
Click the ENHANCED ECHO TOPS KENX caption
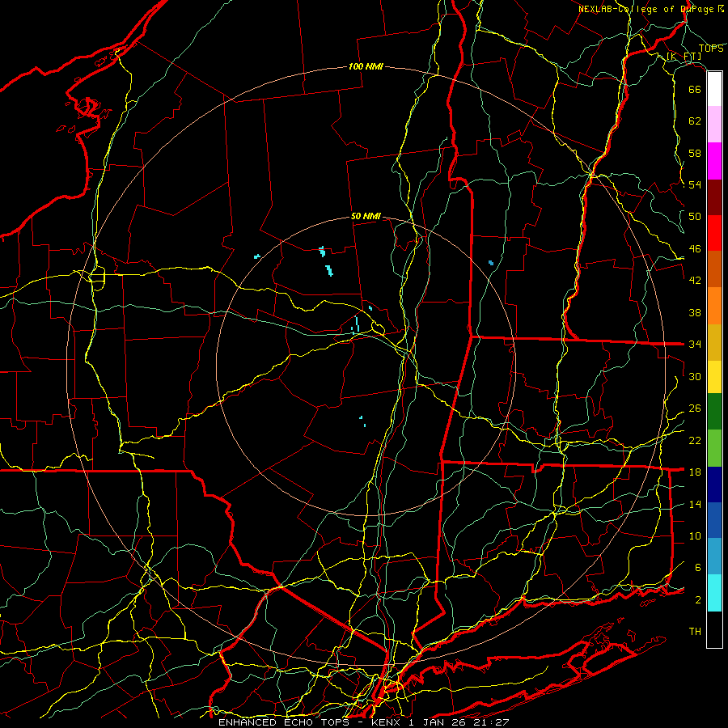[364, 722]
